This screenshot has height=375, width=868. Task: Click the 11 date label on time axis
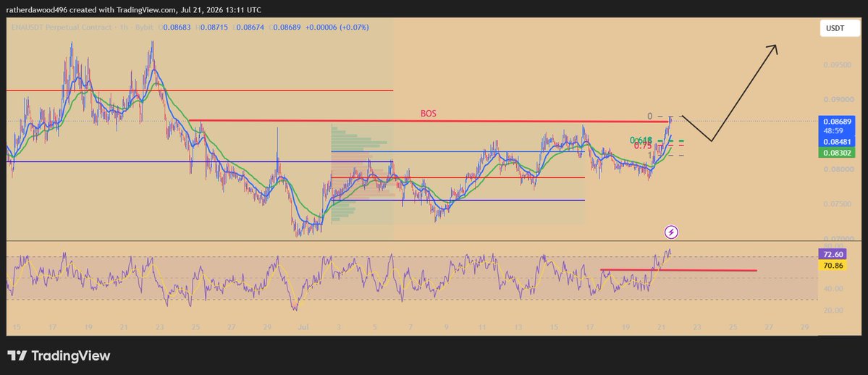coord(482,327)
